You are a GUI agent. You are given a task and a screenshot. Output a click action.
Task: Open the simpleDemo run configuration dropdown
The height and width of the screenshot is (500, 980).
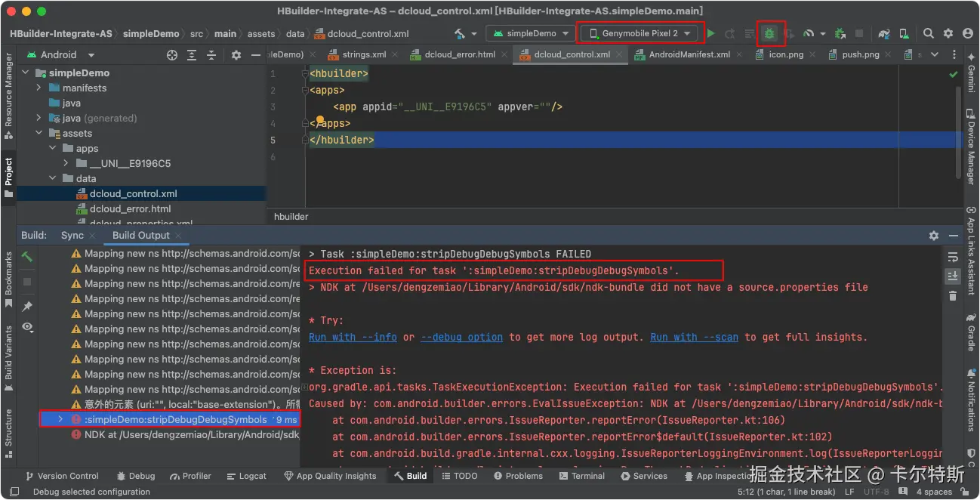[532, 34]
